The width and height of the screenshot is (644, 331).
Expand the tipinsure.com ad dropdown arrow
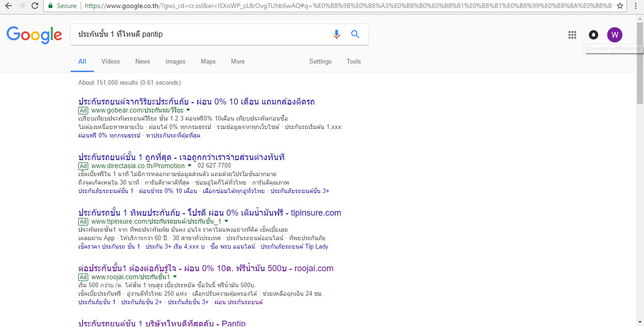pyautogui.click(x=226, y=221)
